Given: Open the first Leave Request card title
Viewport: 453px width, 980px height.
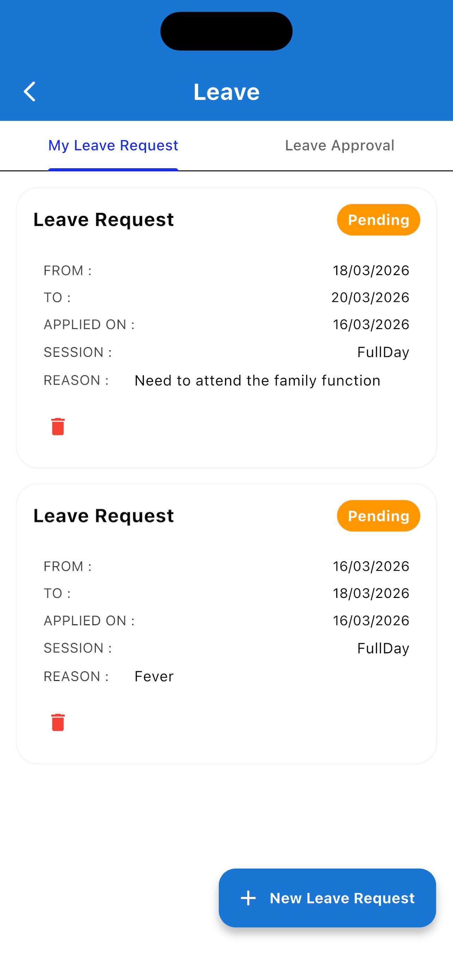Looking at the screenshot, I should point(103,220).
